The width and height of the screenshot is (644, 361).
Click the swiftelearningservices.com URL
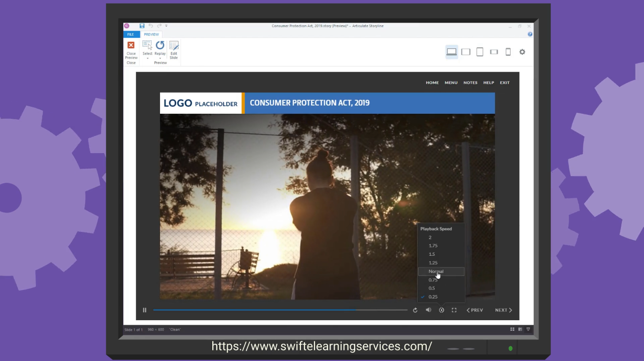click(322, 346)
